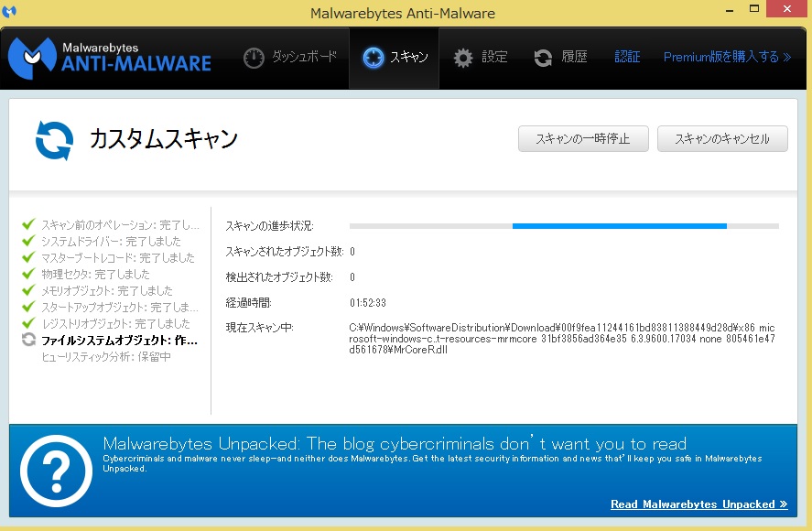
Task: Select メモリオブジェクト: 完了しました text
Action: click(107, 290)
